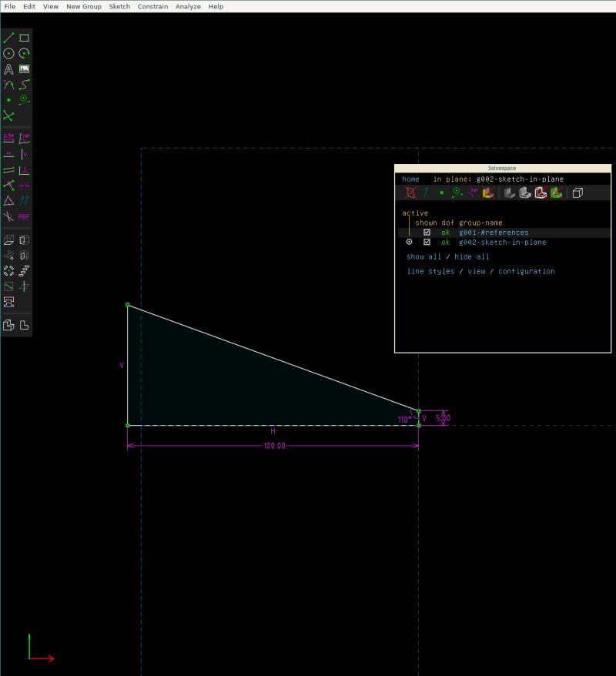The width and height of the screenshot is (616, 676).
Task: Select the Circle tool
Action: (x=9, y=53)
